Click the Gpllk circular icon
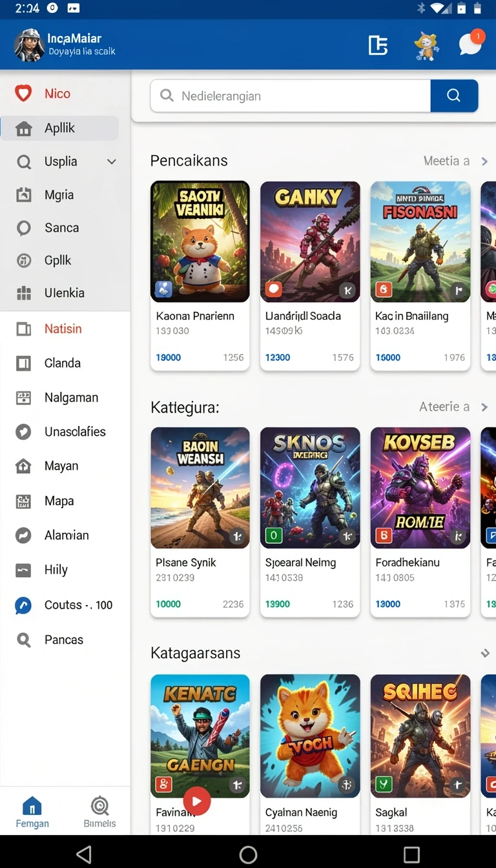496x868 pixels. (x=24, y=260)
